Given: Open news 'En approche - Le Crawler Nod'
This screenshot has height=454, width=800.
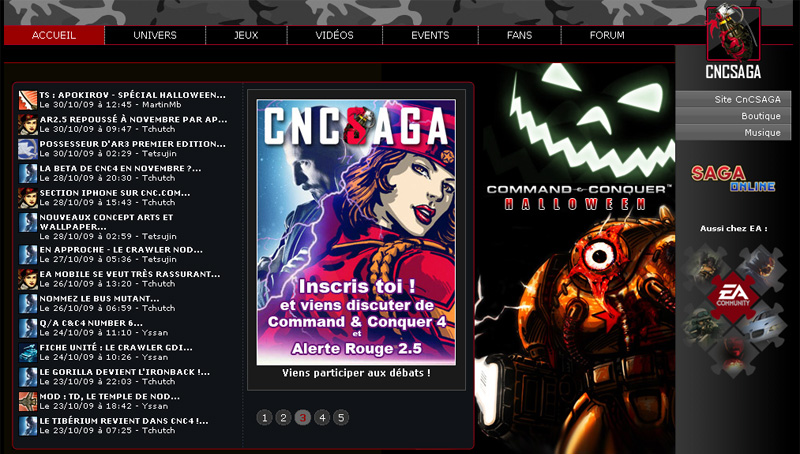Looking at the screenshot, I should 121,250.
